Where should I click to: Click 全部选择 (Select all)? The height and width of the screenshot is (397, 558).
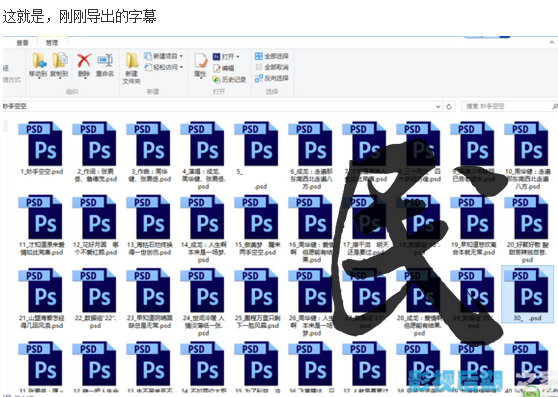coord(272,56)
